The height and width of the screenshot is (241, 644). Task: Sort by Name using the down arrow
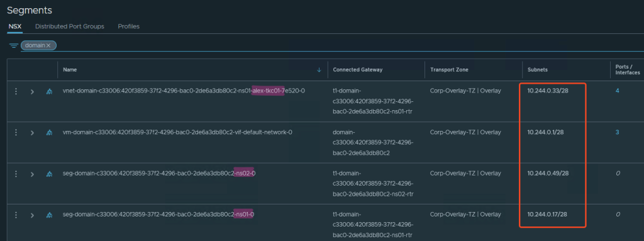319,70
